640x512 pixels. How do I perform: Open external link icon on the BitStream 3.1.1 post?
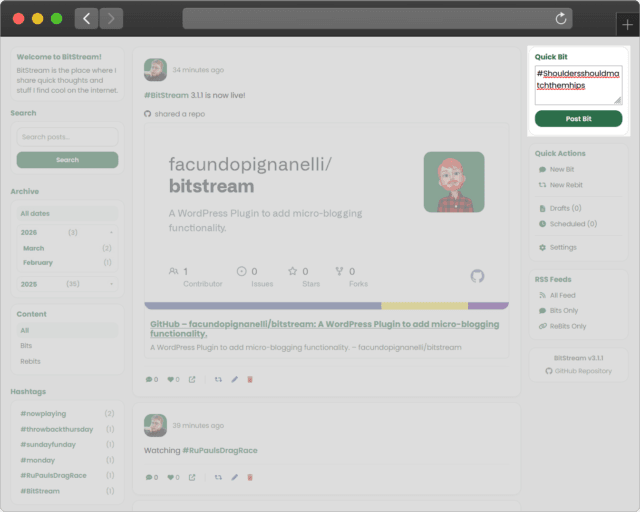(192, 379)
